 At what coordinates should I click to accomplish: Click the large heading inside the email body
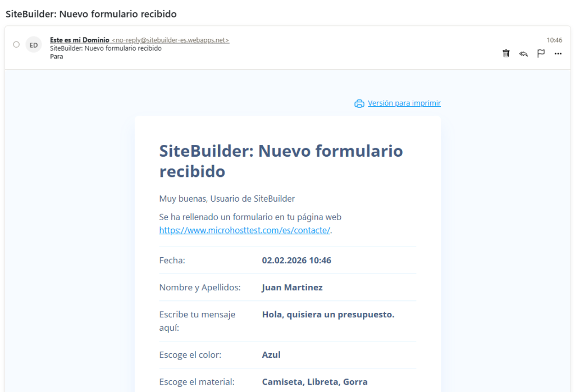(281, 161)
